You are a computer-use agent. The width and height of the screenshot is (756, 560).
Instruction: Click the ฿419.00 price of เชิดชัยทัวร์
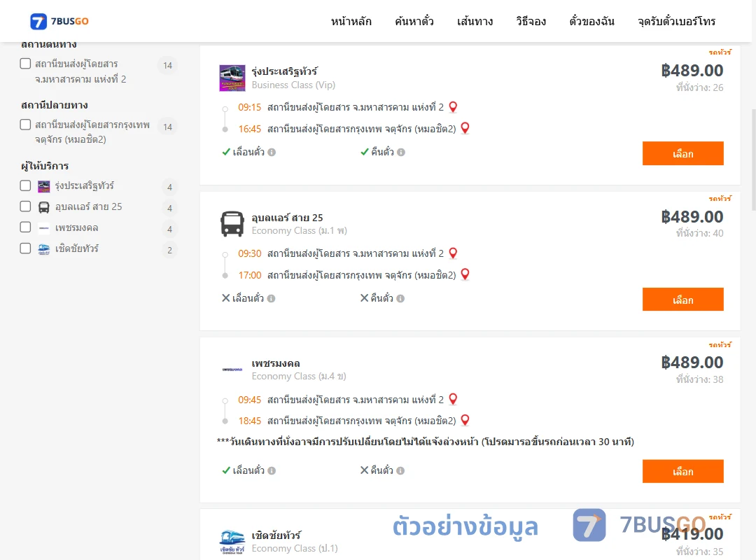pos(692,534)
